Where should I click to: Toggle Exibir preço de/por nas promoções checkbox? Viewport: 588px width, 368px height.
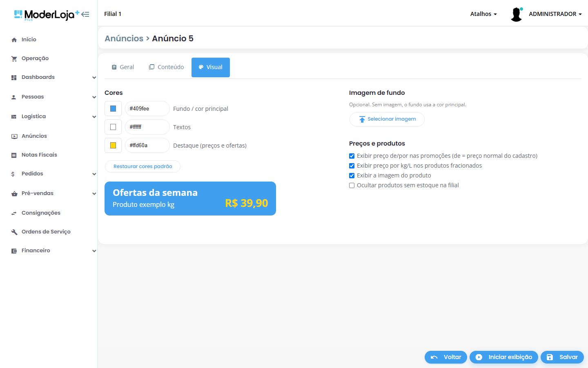352,156
